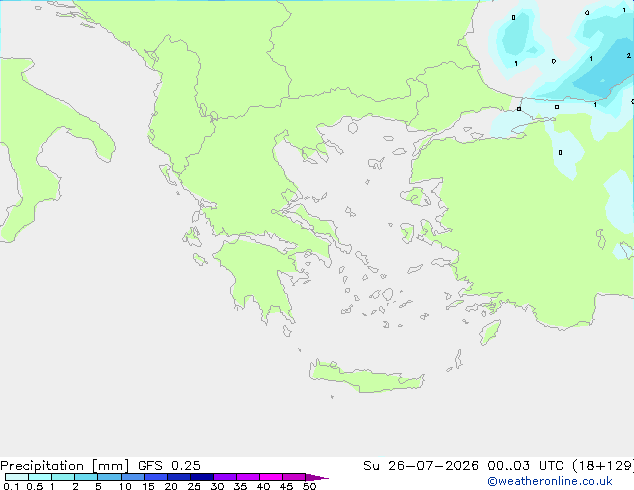The image size is (634, 490).
Task: Click the '10' legend scale label
Action: pyautogui.click(x=125, y=486)
